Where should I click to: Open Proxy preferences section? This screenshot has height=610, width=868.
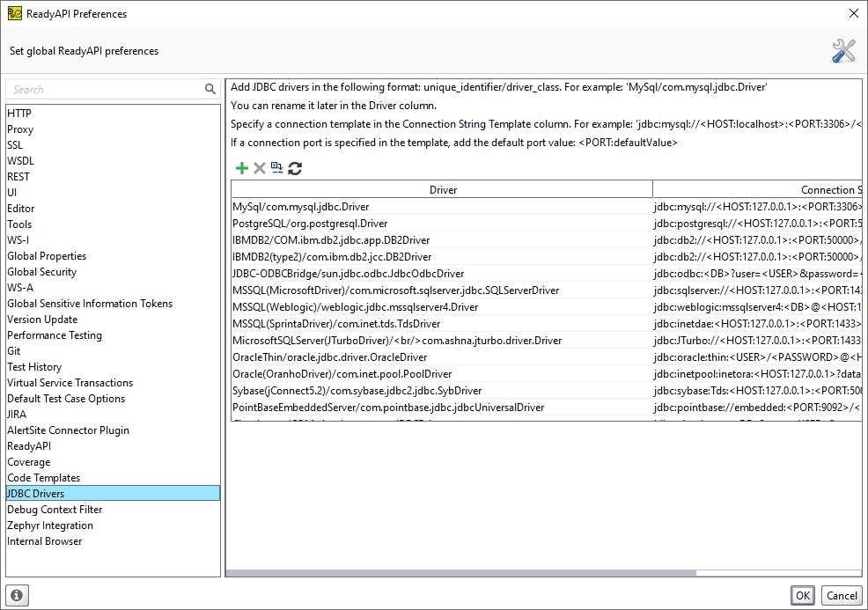[x=113, y=129]
